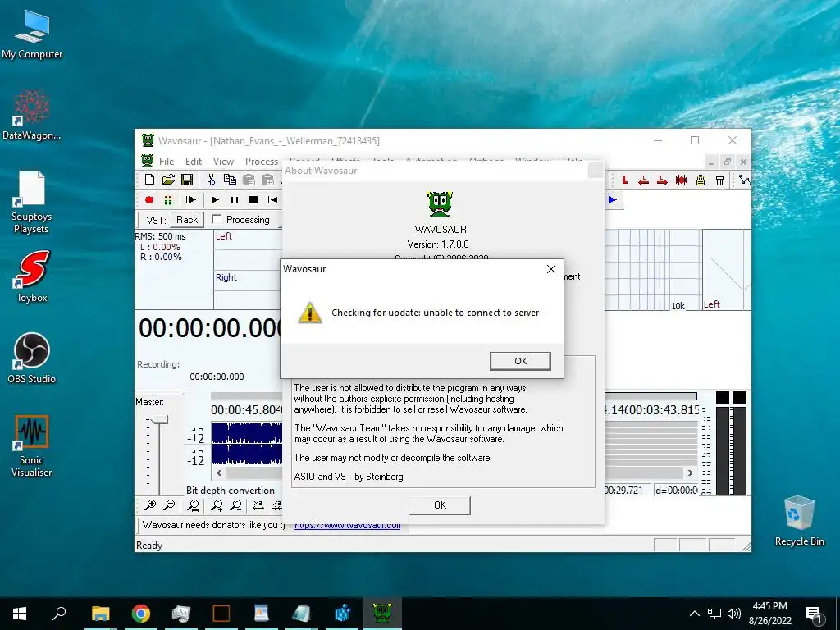Image resolution: width=840 pixels, height=630 pixels.
Task: Open the VST Rack button
Action: 187,220
